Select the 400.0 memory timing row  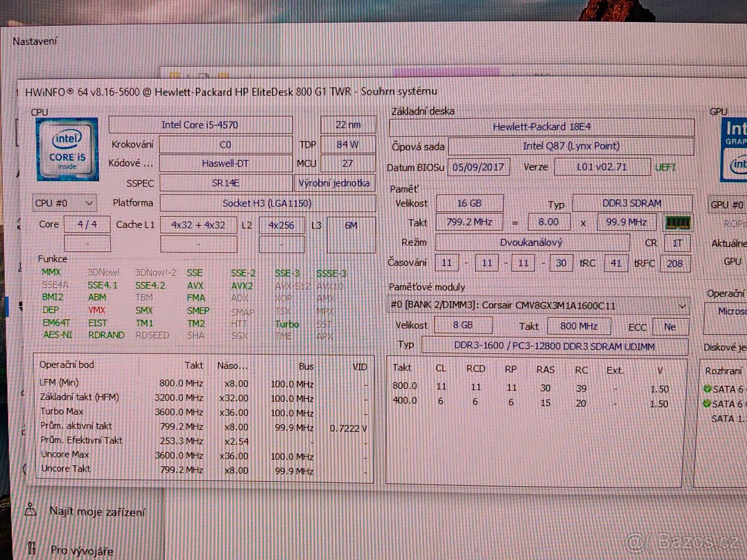pyautogui.click(x=535, y=401)
